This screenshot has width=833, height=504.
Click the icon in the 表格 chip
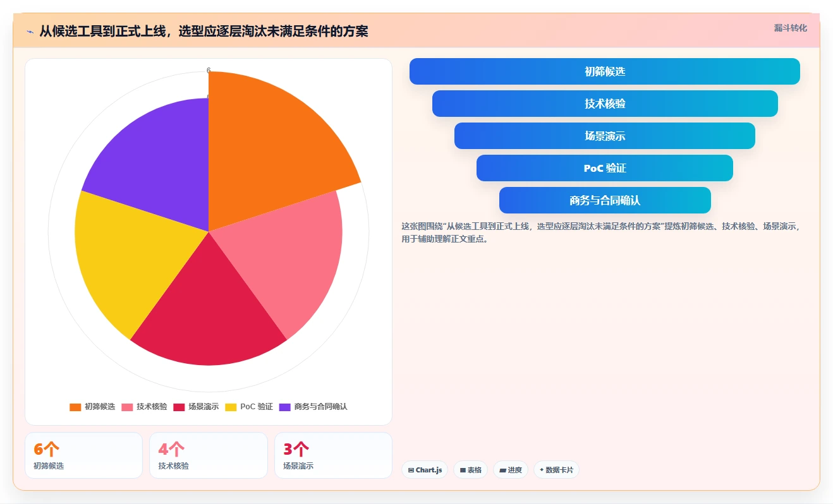click(463, 471)
